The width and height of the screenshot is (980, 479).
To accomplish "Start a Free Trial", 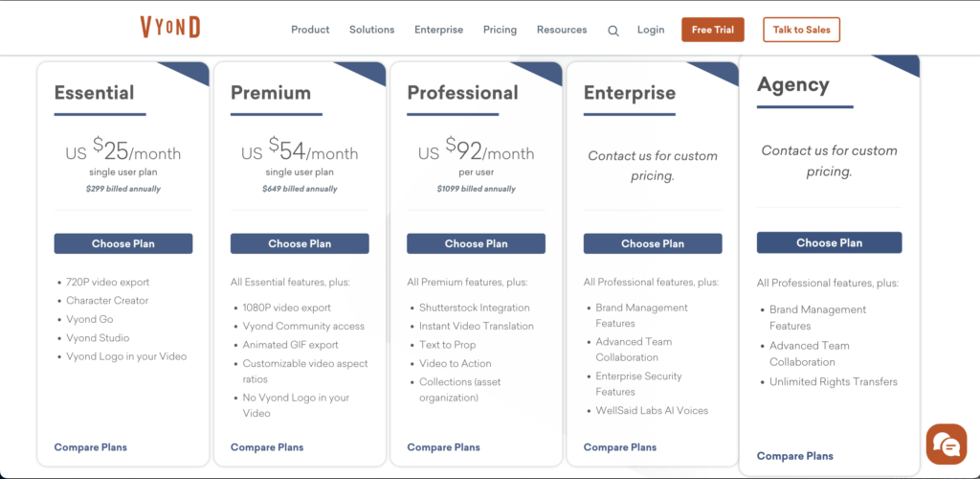I will click(712, 30).
